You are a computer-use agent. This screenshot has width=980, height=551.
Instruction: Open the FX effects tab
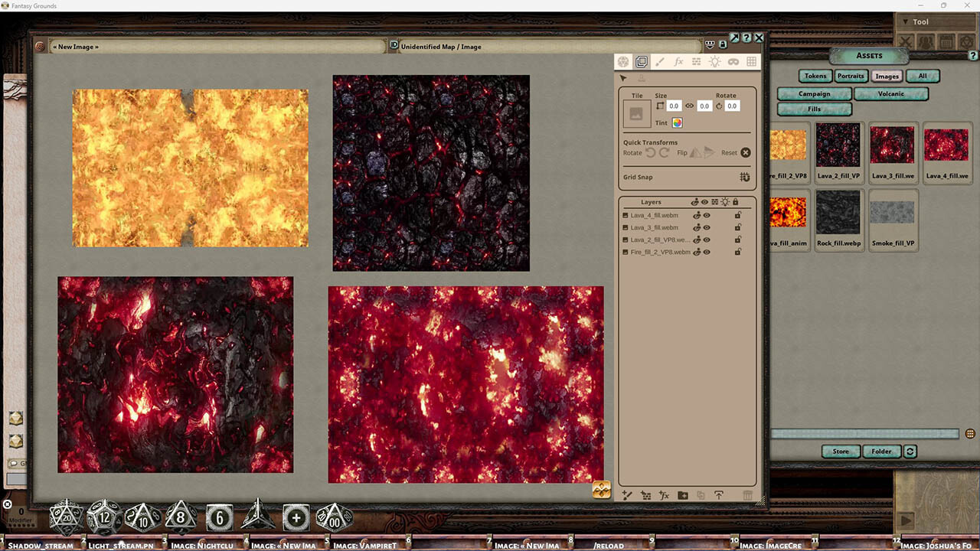678,62
